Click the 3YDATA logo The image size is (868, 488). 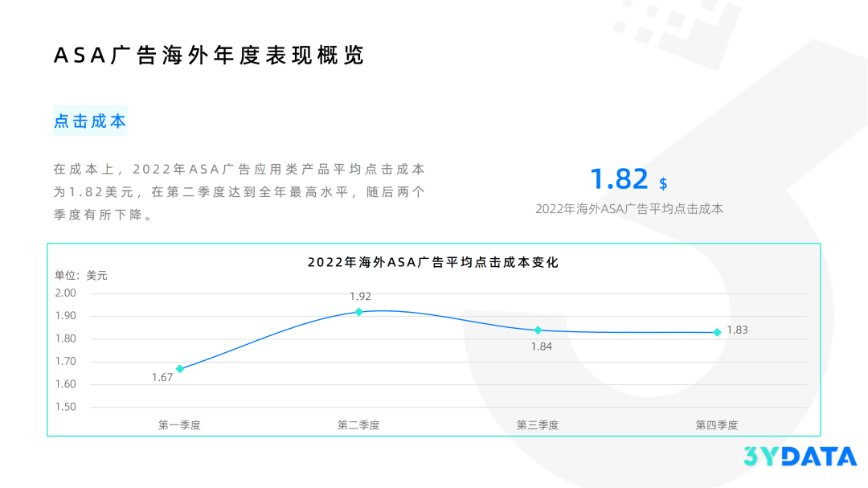(799, 457)
